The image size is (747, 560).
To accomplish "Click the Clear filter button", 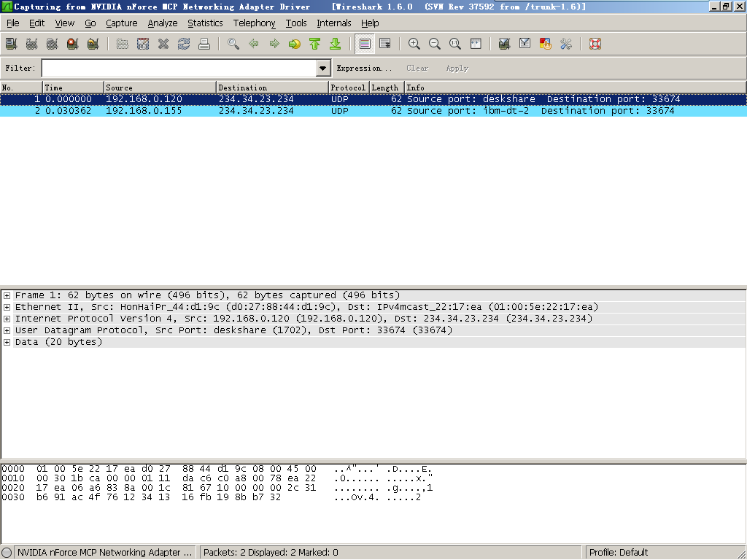I will (x=417, y=68).
